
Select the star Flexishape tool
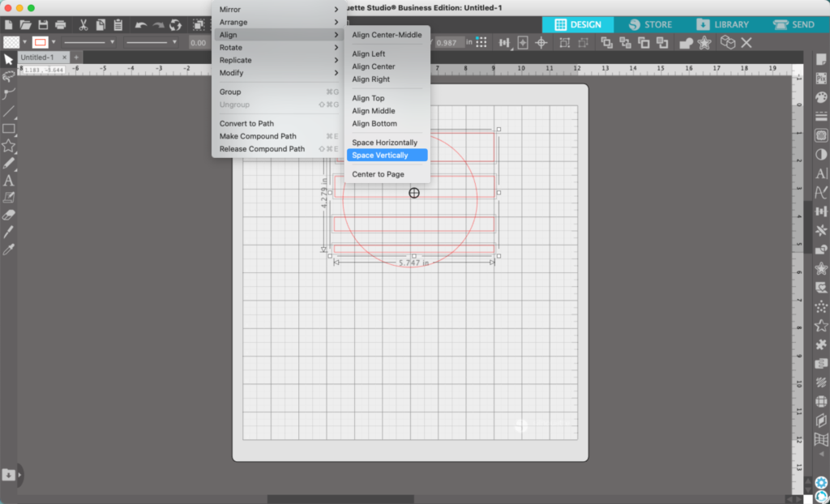point(8,146)
